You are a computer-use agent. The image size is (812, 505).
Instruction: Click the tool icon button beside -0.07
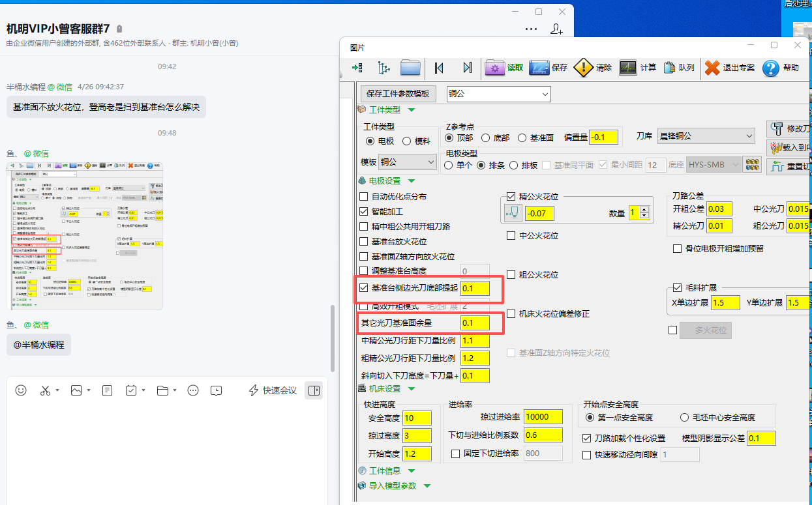(x=513, y=213)
